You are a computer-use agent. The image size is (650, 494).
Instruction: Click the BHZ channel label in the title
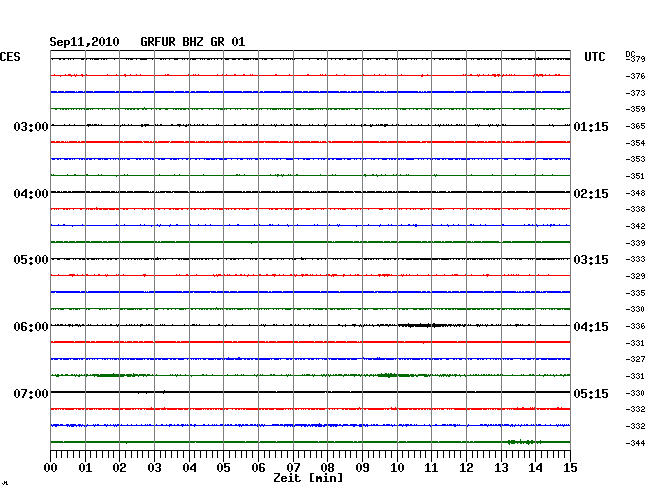coord(193,42)
